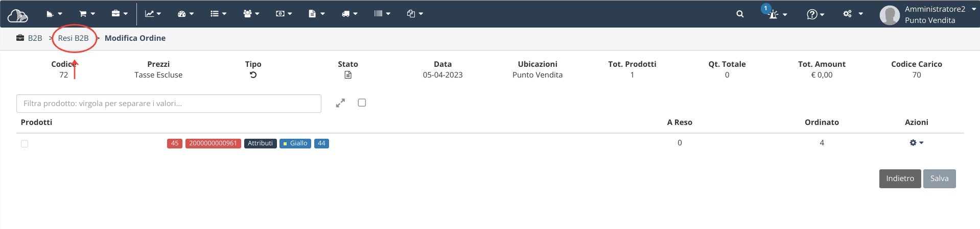
Task: Expand the row actions gear dropdown
Action: click(x=917, y=143)
